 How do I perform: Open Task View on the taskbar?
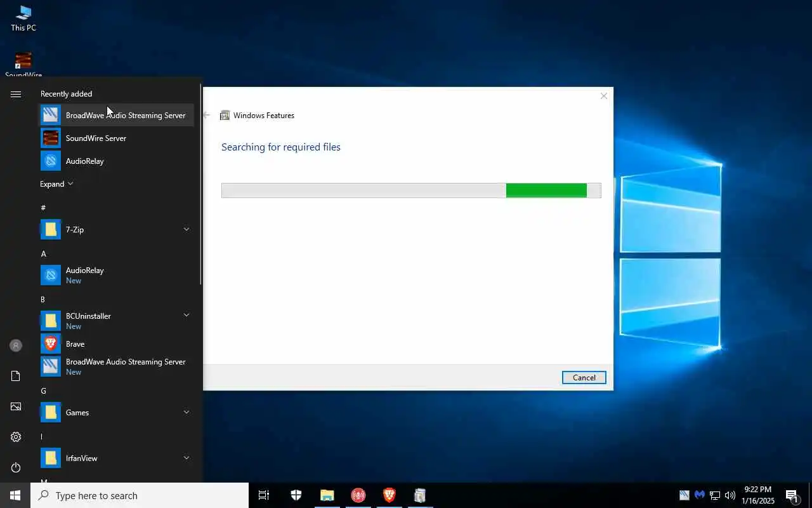click(264, 495)
